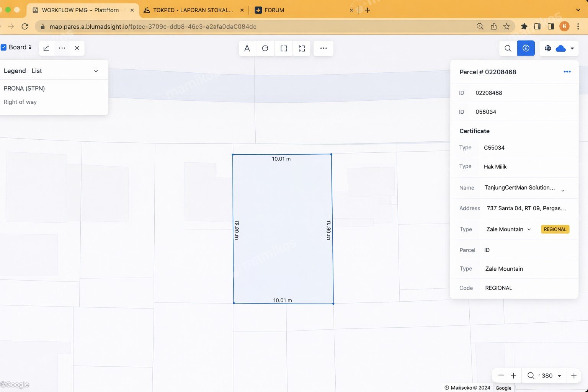Open parcel panel three-dot menu

[567, 72]
